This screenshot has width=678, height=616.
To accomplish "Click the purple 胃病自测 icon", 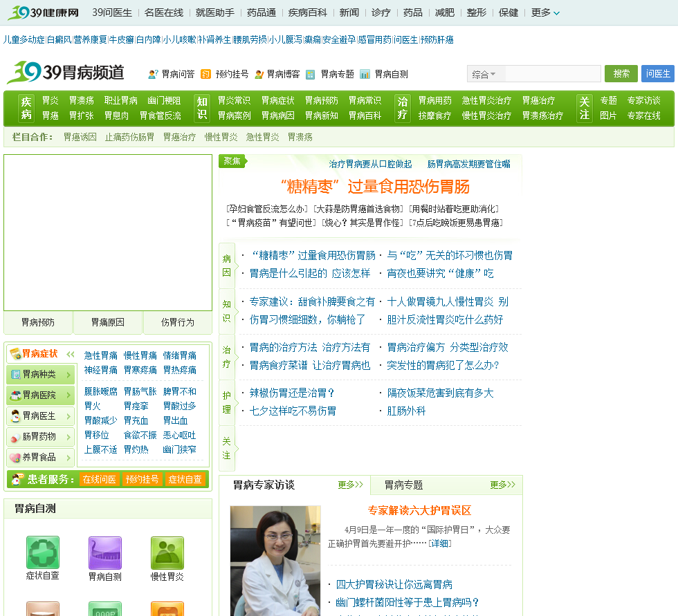I will [105, 553].
